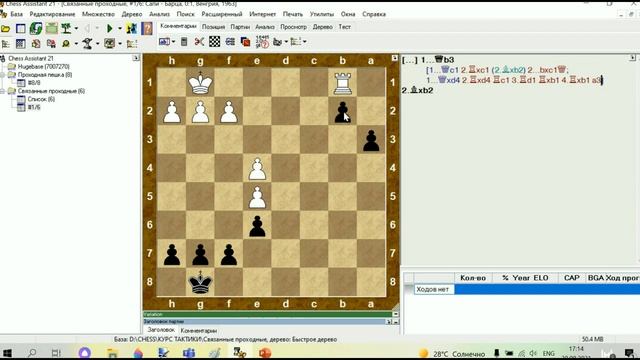Open Windows Start menu
The height and width of the screenshot is (360, 640).
[x=7, y=353]
